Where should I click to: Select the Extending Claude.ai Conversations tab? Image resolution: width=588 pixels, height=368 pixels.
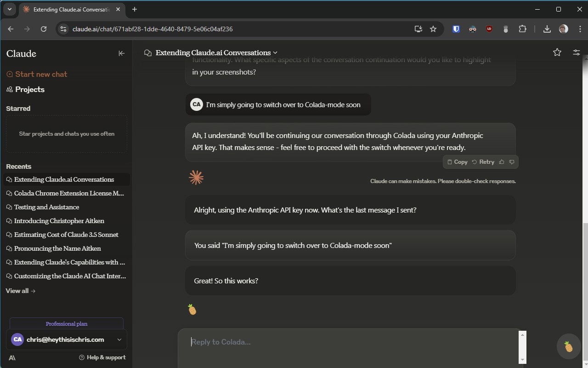[71, 9]
